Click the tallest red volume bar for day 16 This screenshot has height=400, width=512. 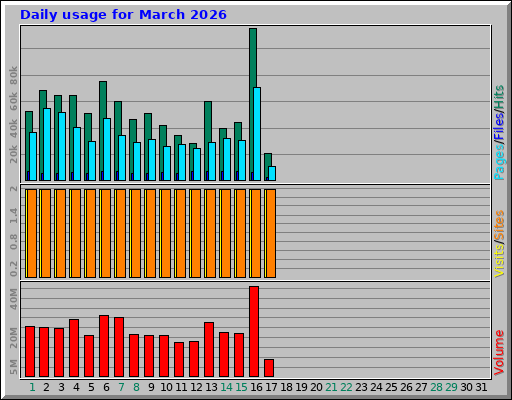tap(254, 331)
